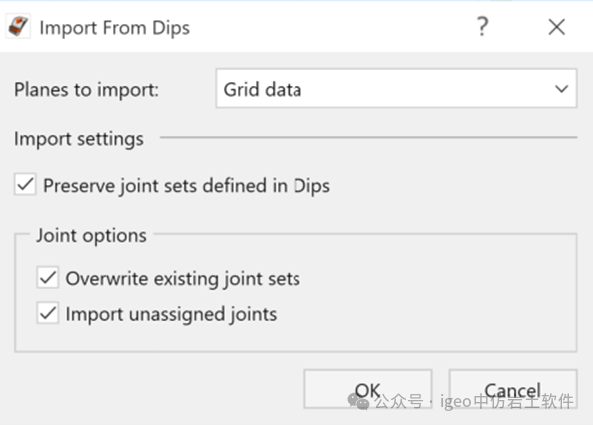
Task: Click the WeChat logo in the watermark
Action: 358,402
